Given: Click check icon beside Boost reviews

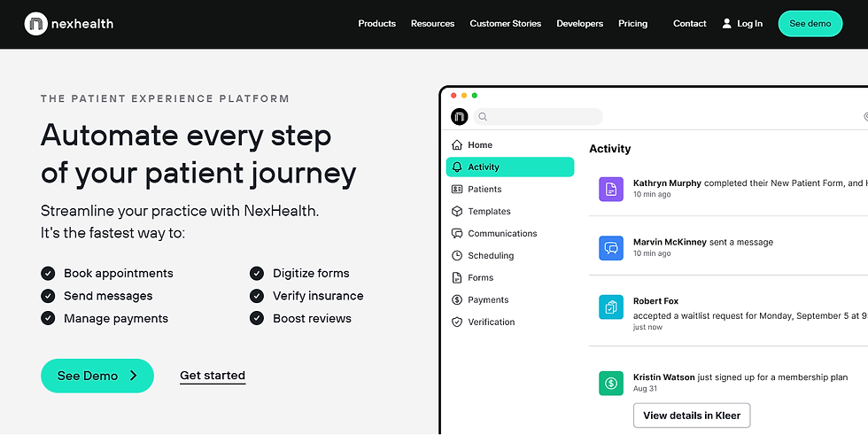Looking at the screenshot, I should coord(256,319).
